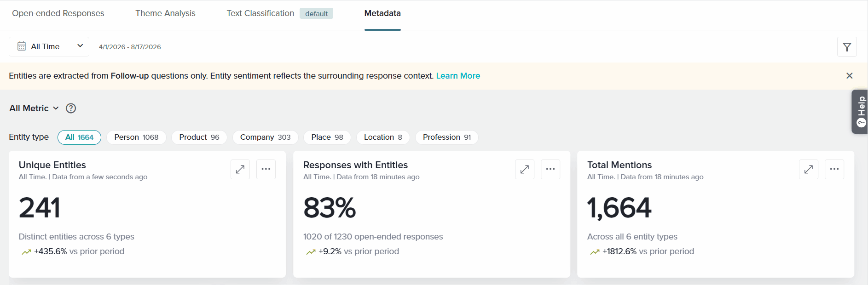Expand the Unique Entities card

pos(240,170)
